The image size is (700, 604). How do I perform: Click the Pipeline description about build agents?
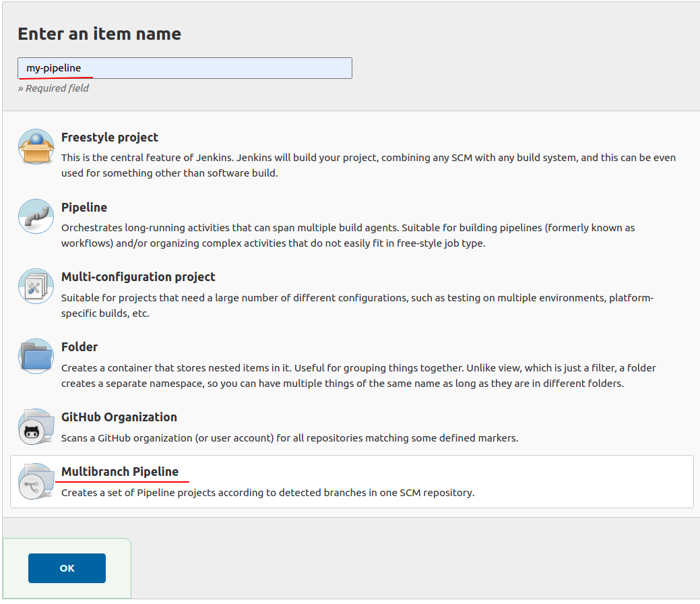(348, 235)
